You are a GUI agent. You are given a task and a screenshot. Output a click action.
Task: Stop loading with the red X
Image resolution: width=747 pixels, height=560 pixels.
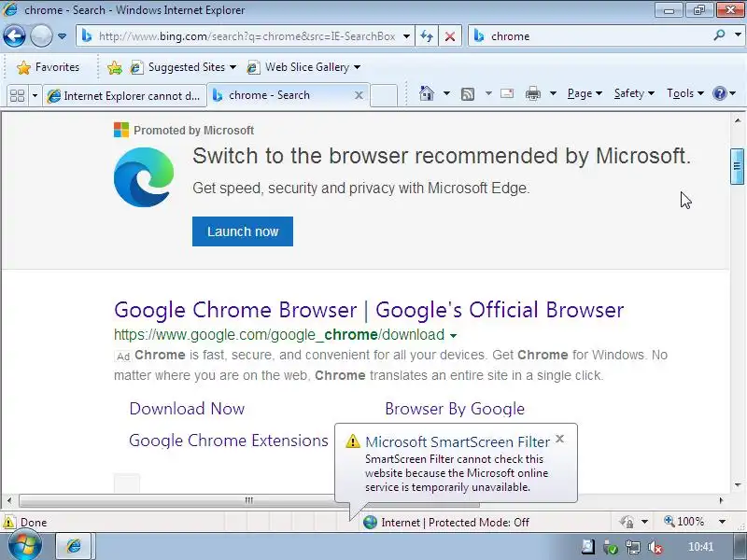click(x=450, y=36)
